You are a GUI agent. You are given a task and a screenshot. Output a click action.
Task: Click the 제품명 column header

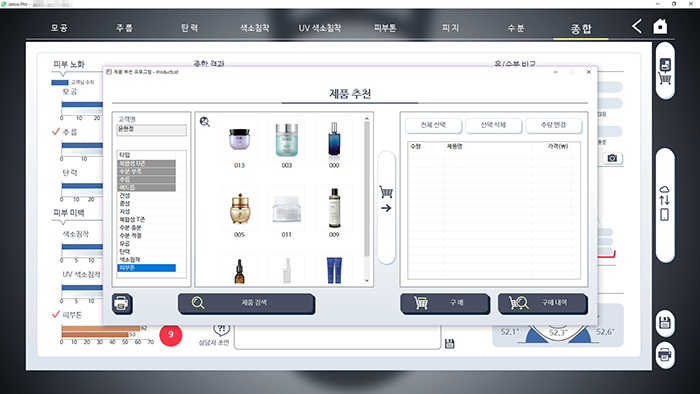pos(454,146)
